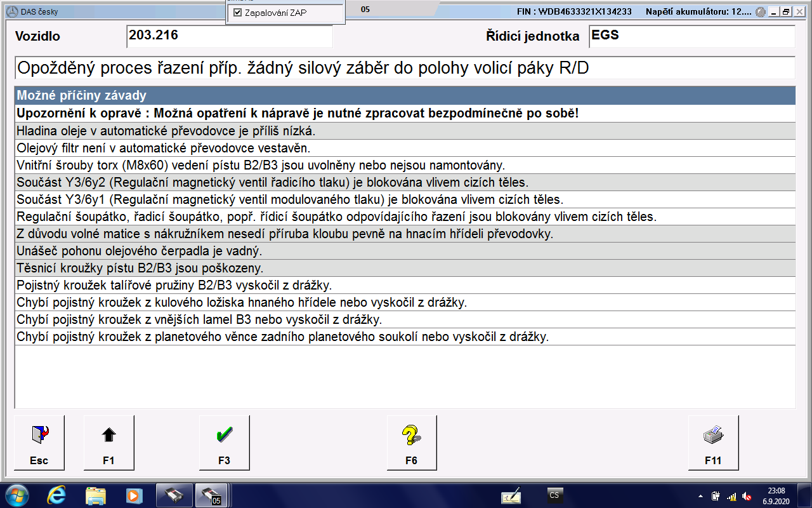
Task: Select the row about Součást Y3/6y2
Action: point(405,182)
